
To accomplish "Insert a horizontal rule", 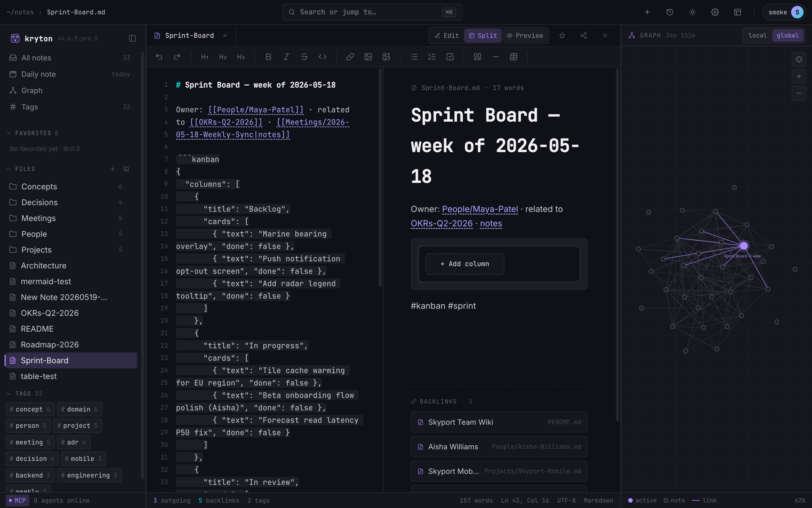I will point(496,57).
